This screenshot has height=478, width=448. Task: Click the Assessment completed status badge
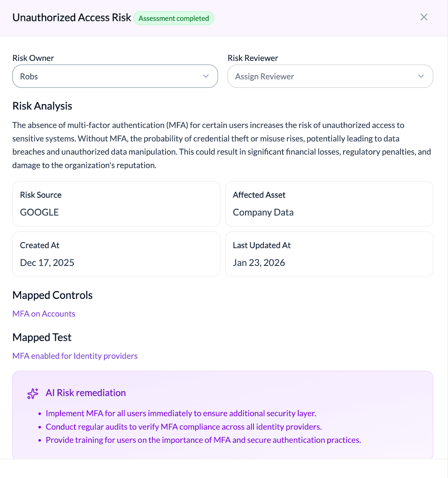(174, 18)
